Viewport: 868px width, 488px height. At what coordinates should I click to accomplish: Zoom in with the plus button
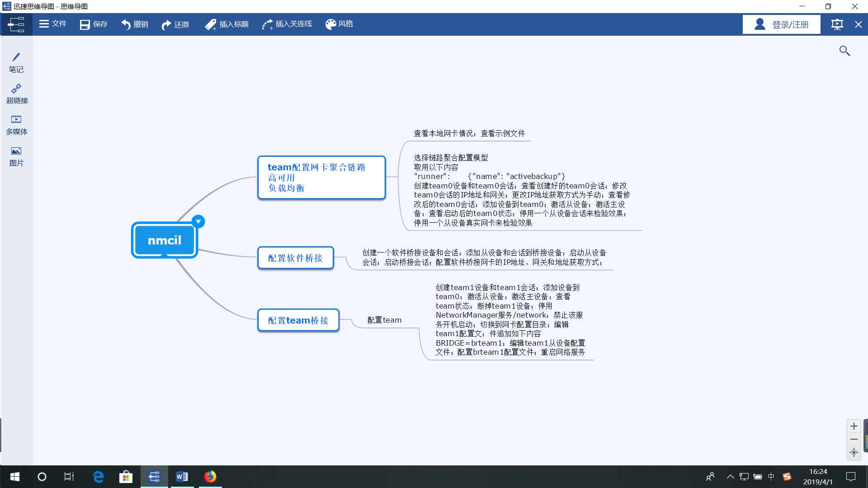click(x=854, y=426)
